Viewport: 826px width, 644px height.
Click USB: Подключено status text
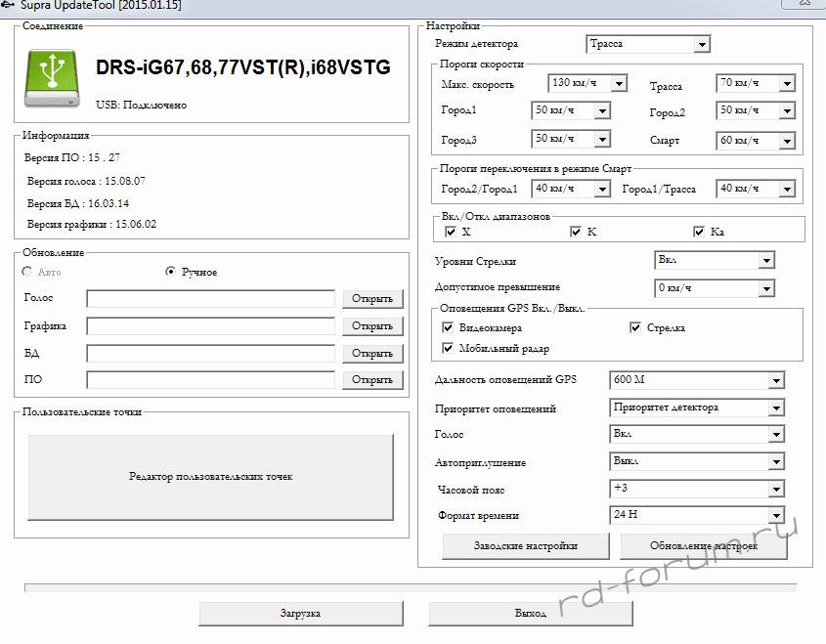pyautogui.click(x=141, y=105)
